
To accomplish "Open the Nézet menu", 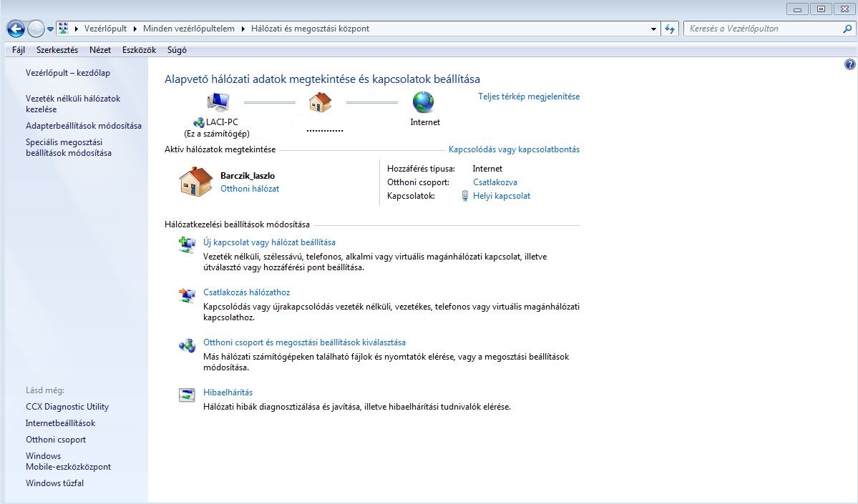I will click(x=100, y=50).
